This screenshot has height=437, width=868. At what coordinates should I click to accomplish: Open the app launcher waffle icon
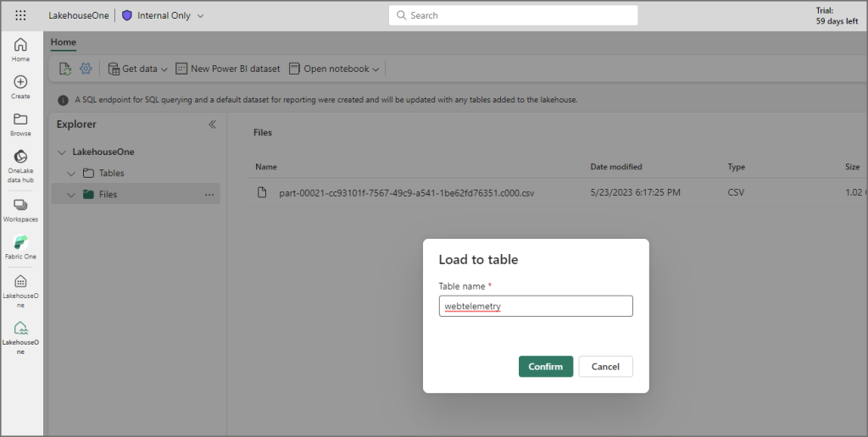20,15
